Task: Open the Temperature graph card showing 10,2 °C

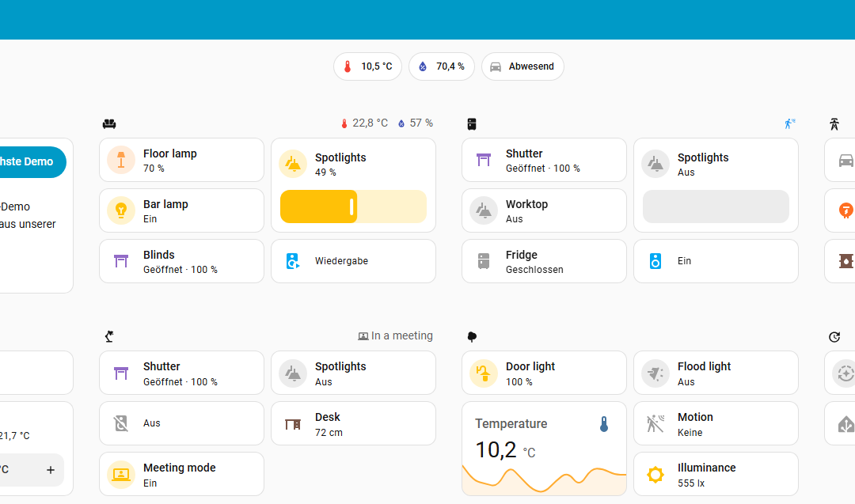Action: (x=544, y=449)
